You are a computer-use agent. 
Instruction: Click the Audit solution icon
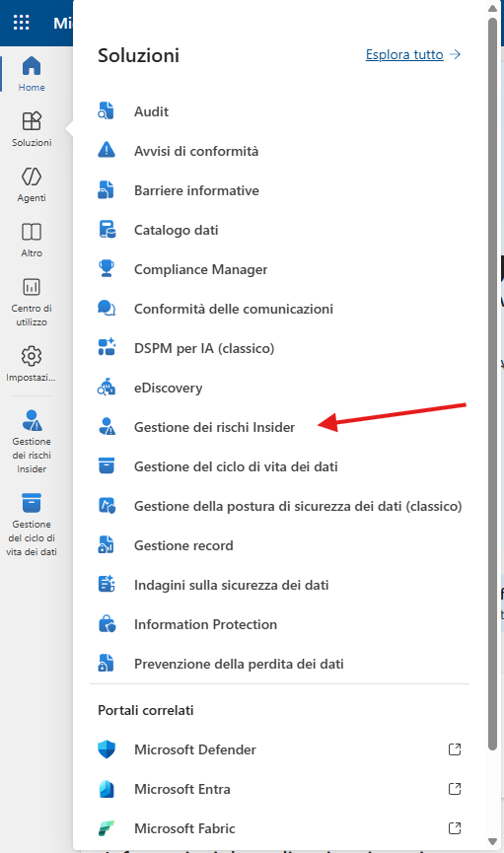[107, 110]
